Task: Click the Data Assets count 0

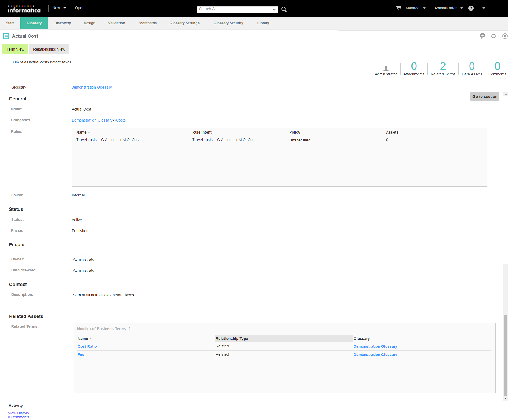Action: coord(472,66)
